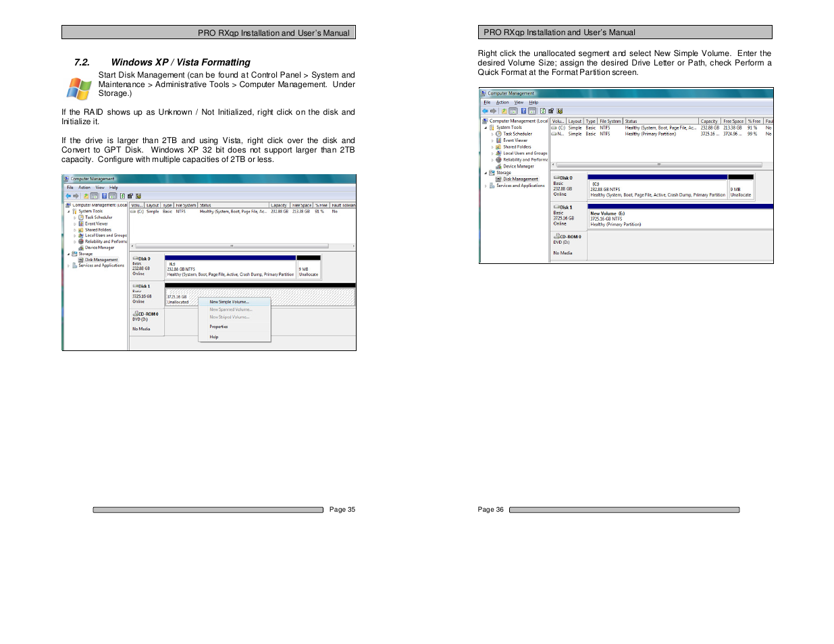Viewport: 834px width, 644px height.
Task: Click the Up one level folder icon in the page 35 screenshot
Action: (86, 196)
